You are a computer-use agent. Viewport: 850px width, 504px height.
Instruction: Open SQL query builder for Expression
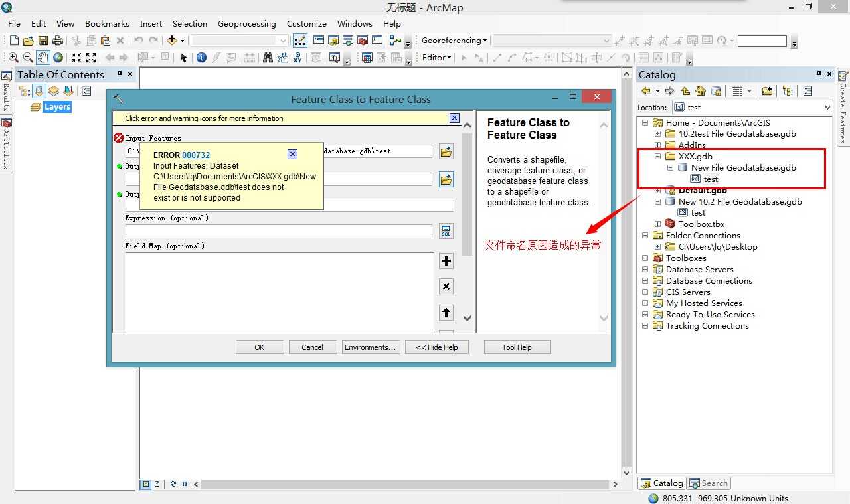[x=446, y=231]
